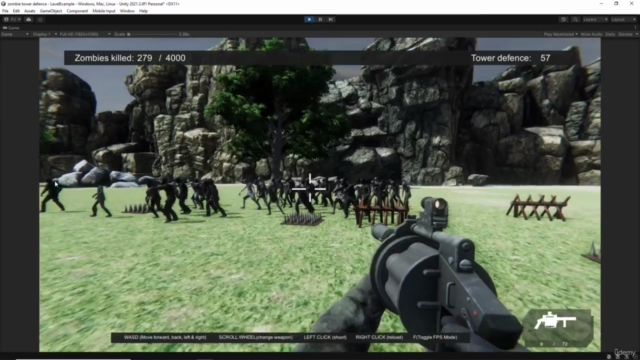
Task: Open the Assets menu
Action: tap(30, 11)
